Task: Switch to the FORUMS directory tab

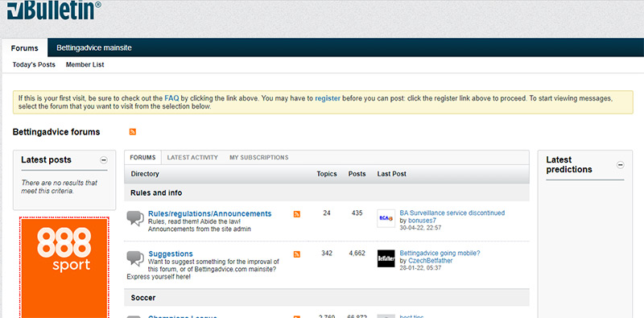Action: (143, 157)
